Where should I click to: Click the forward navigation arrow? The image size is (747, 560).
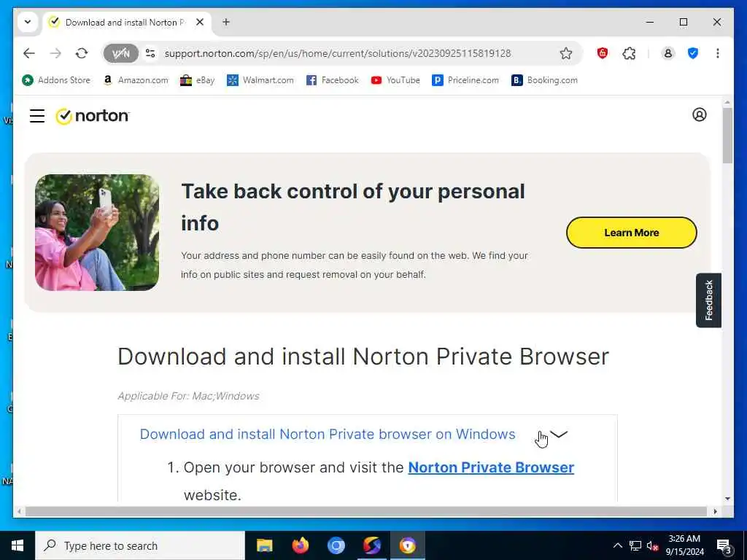click(x=55, y=53)
